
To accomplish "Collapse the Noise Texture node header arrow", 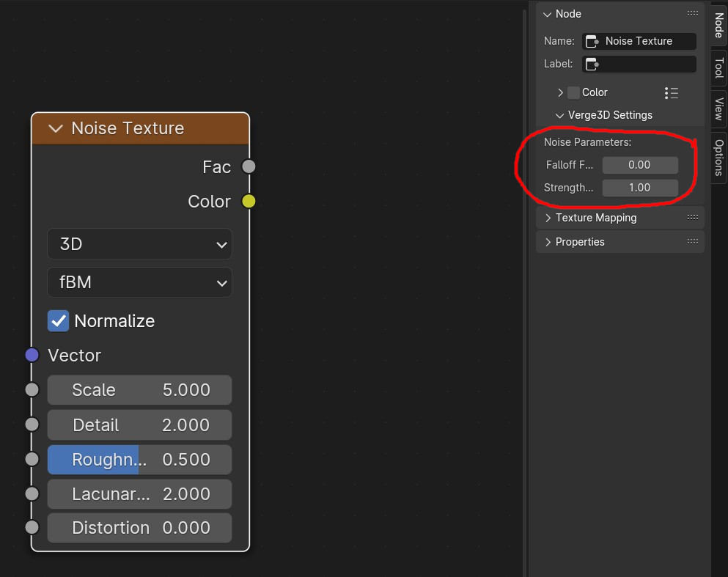I will tap(56, 128).
